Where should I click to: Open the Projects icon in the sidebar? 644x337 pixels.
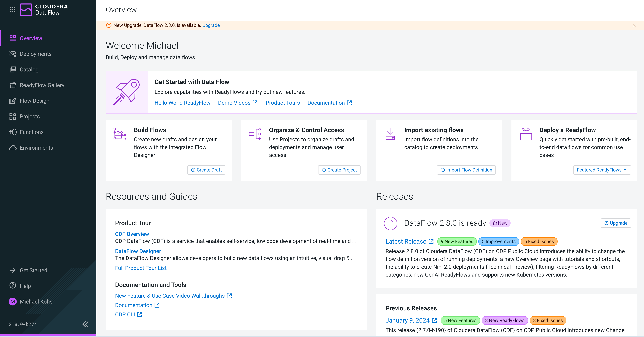pyautogui.click(x=13, y=116)
